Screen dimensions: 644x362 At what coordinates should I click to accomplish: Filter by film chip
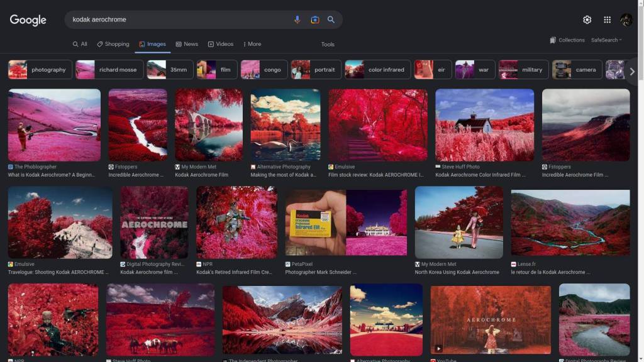(x=217, y=70)
